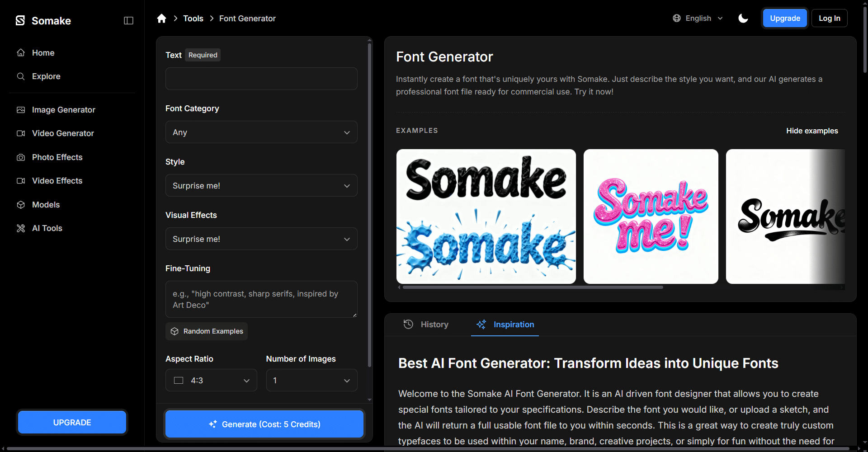
Task: Select the Inspiration tab
Action: pos(505,325)
